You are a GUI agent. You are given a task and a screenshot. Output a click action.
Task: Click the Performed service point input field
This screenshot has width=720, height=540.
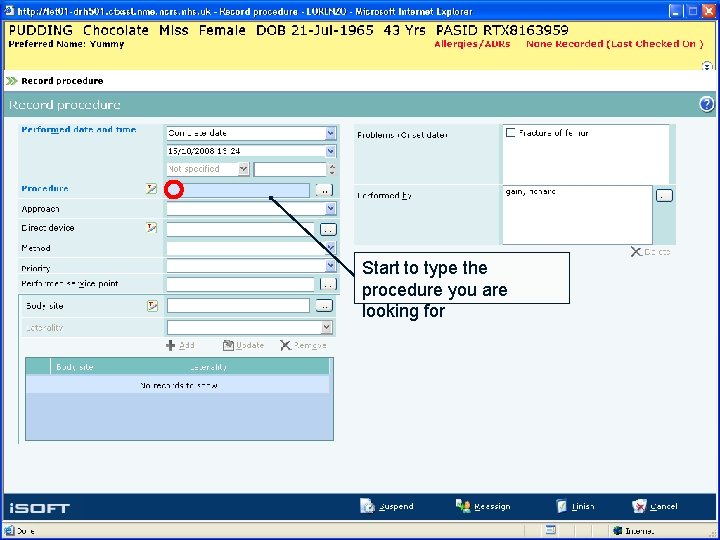point(240,284)
